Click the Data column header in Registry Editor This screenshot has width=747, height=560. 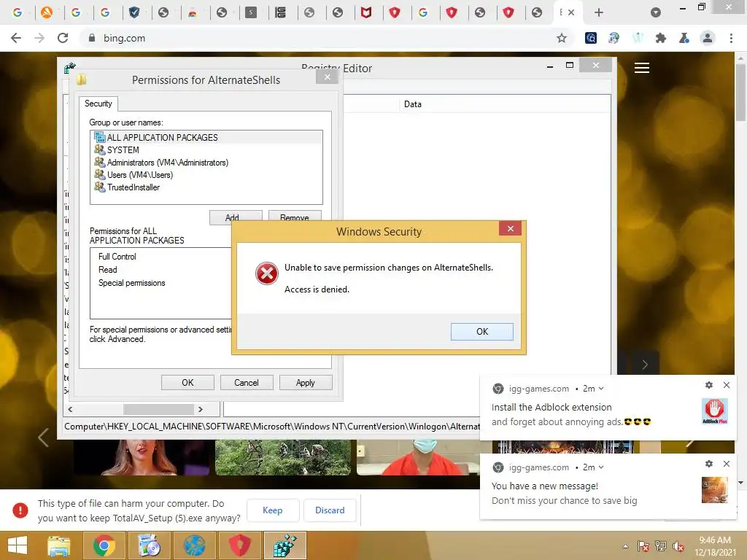pos(505,104)
